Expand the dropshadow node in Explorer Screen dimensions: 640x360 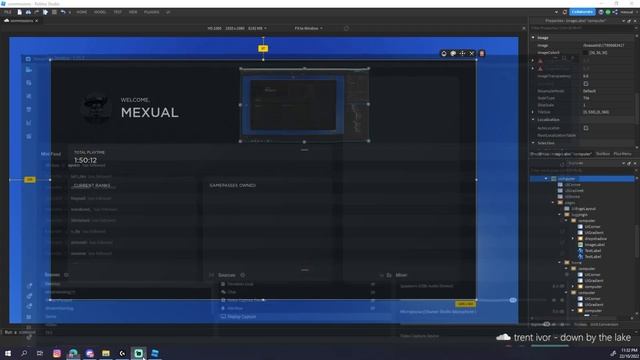[573, 239]
